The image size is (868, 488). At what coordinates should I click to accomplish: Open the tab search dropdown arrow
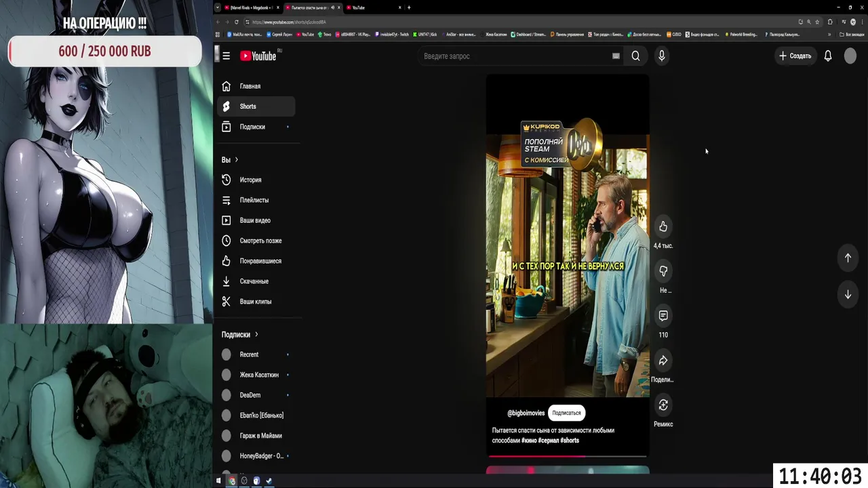click(x=218, y=7)
